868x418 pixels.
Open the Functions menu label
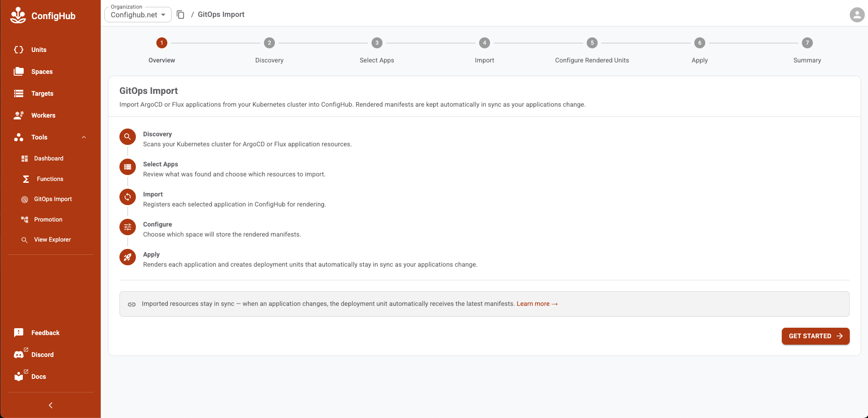click(50, 179)
